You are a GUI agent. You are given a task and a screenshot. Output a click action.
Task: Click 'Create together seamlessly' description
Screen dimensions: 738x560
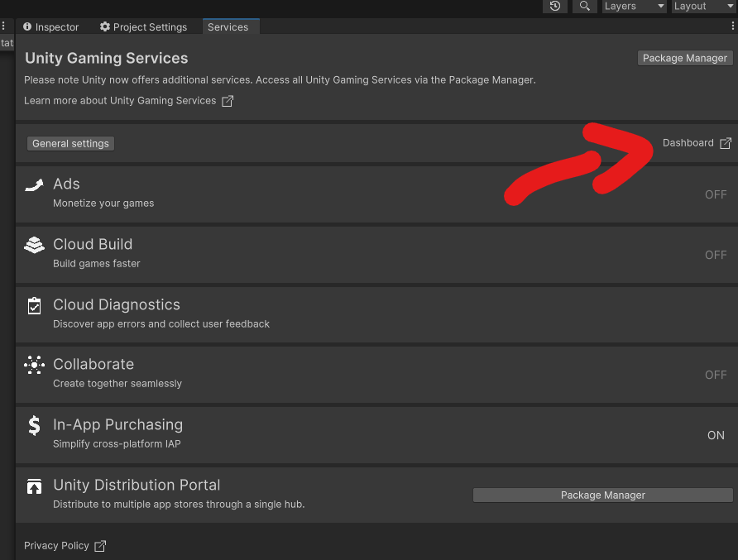point(117,384)
